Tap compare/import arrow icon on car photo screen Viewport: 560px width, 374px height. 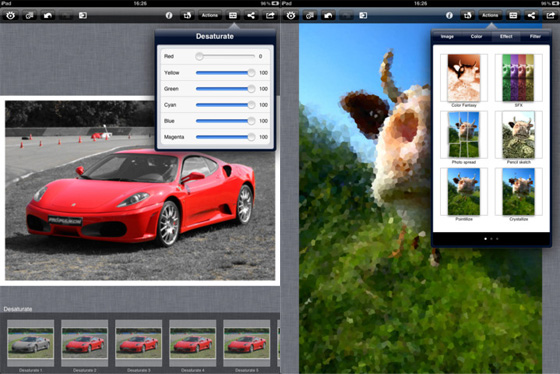pyautogui.click(x=83, y=15)
